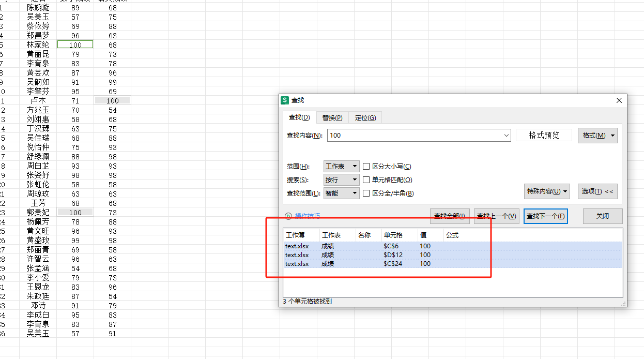
Task: Select the cell with name 刘翊惠
Action: [38, 119]
